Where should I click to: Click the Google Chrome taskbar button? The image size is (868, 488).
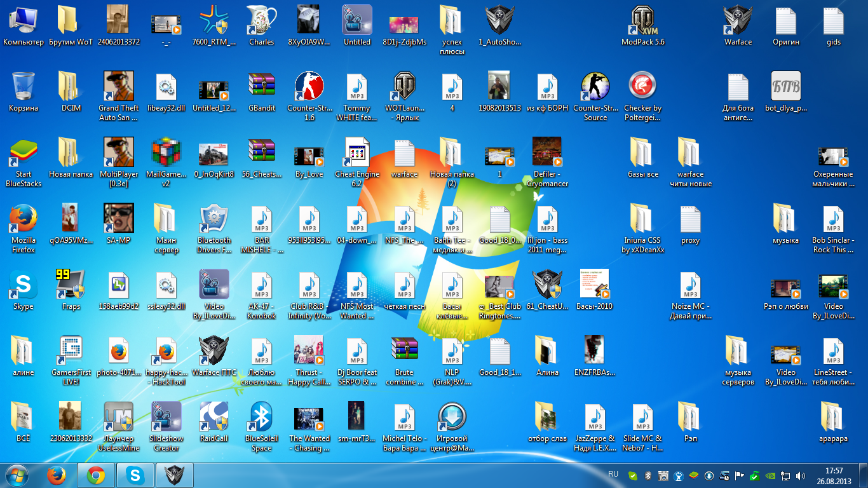[x=96, y=475]
